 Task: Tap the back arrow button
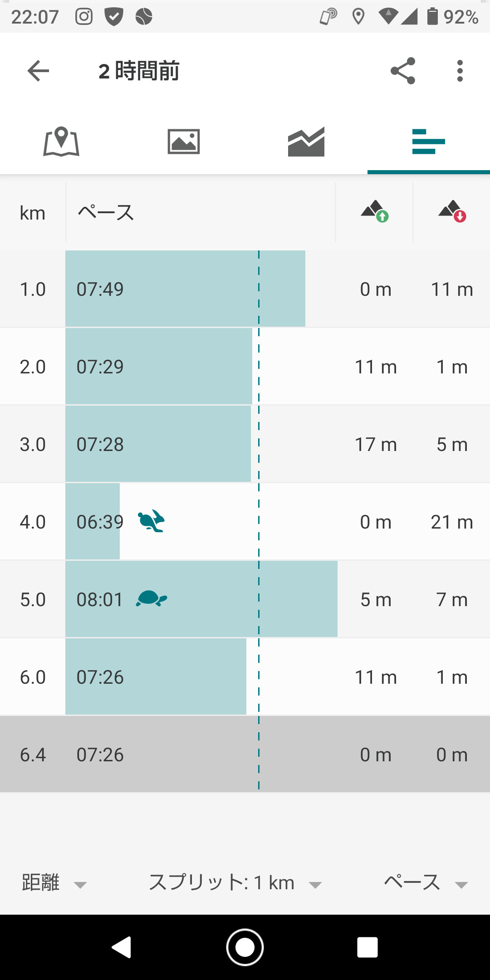38,71
